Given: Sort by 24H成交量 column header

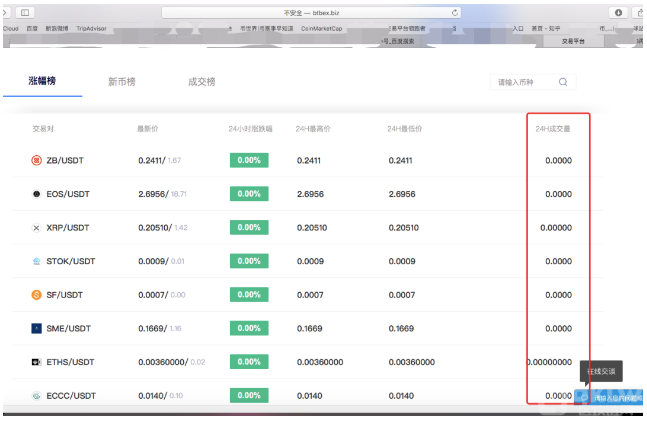Looking at the screenshot, I should point(553,129).
